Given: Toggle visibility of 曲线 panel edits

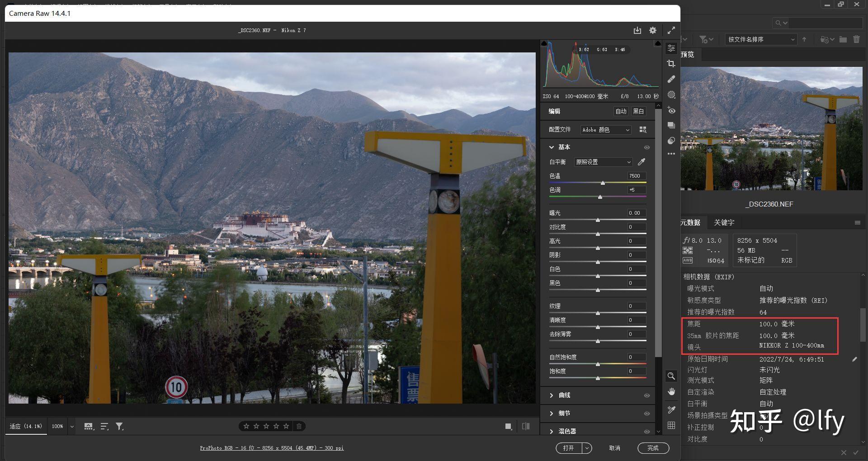Looking at the screenshot, I should point(647,395).
